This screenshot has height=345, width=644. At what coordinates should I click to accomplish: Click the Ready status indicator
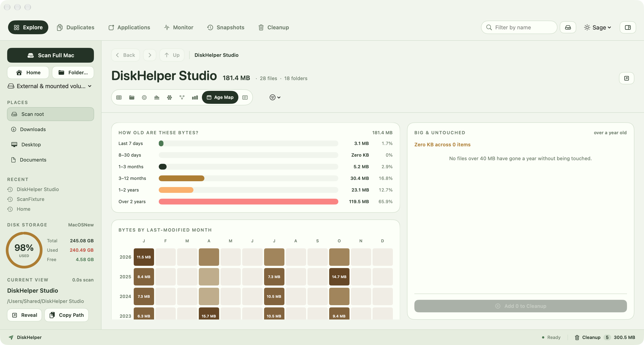551,337
